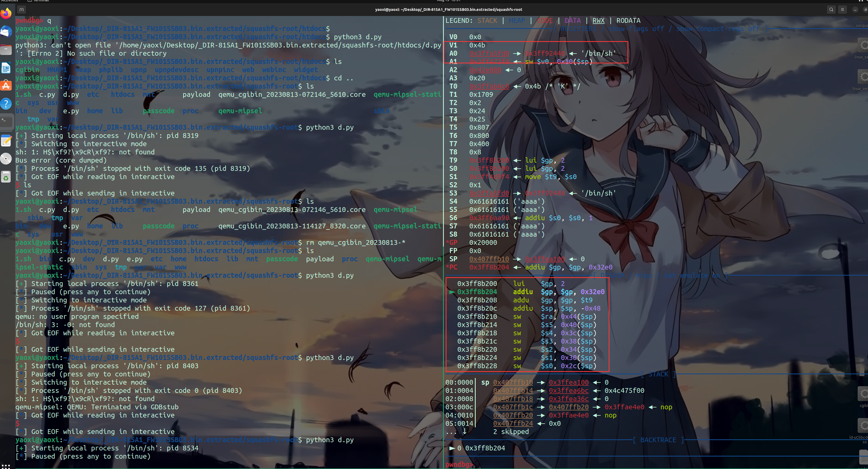Click the optical disc icon in dock
The image size is (868, 469).
[6, 158]
